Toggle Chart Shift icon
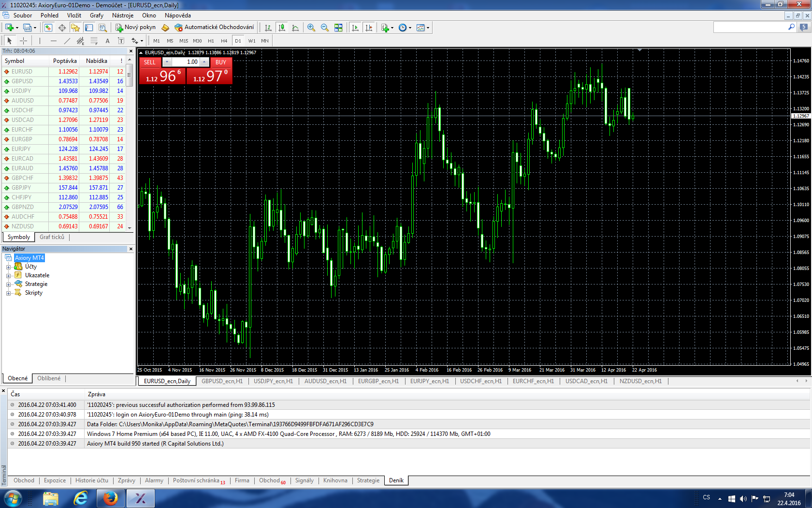Viewport: 812px width, 508px height. (x=369, y=28)
